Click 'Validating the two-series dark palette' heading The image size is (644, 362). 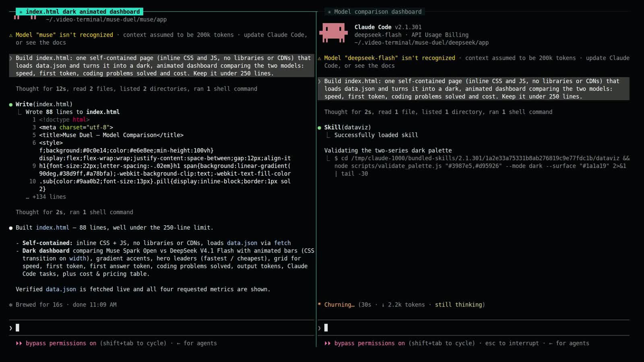(388, 150)
